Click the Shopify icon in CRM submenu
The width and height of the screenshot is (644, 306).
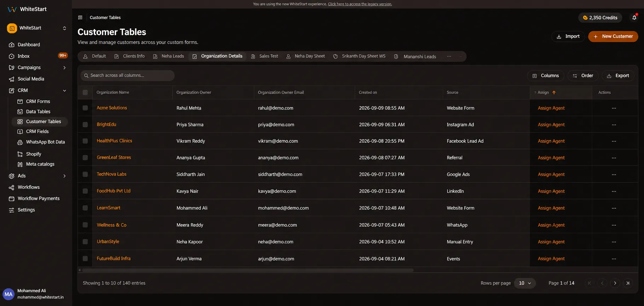pos(20,154)
